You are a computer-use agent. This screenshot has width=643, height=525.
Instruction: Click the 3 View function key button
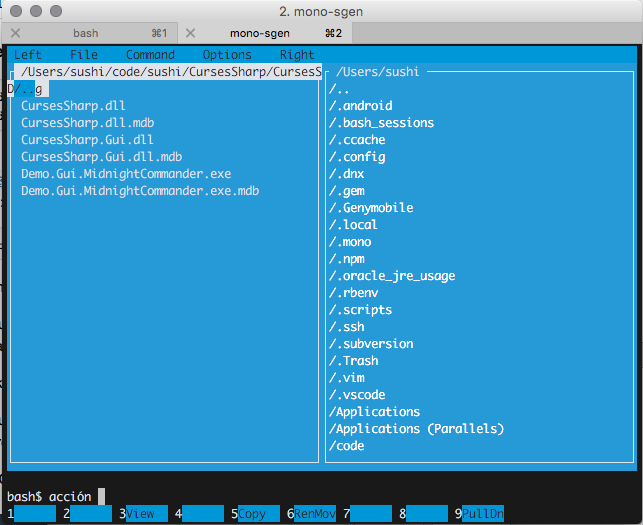[143, 514]
